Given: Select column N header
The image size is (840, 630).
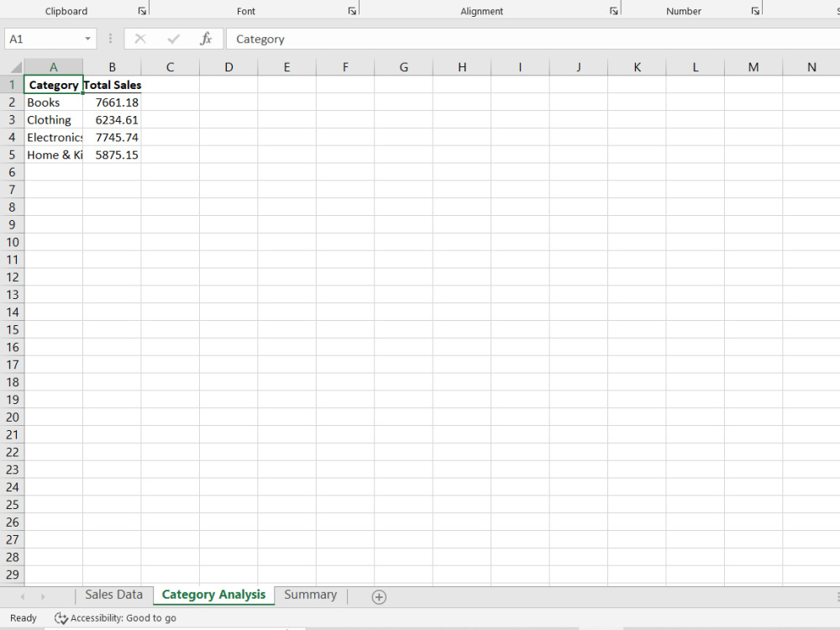Looking at the screenshot, I should [x=811, y=67].
